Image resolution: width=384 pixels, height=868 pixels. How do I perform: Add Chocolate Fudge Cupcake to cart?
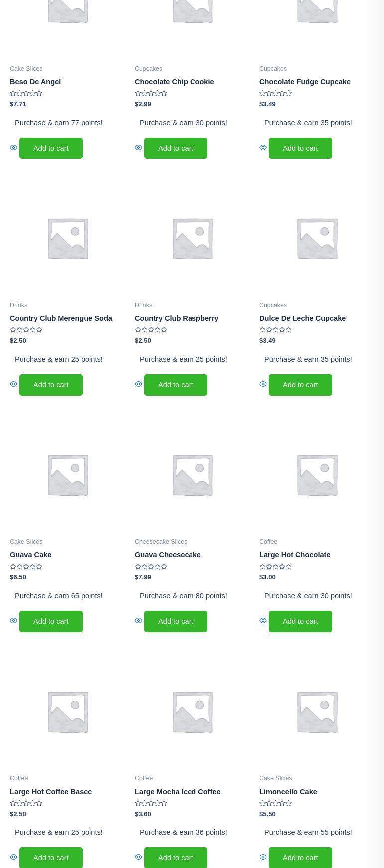coord(300,148)
